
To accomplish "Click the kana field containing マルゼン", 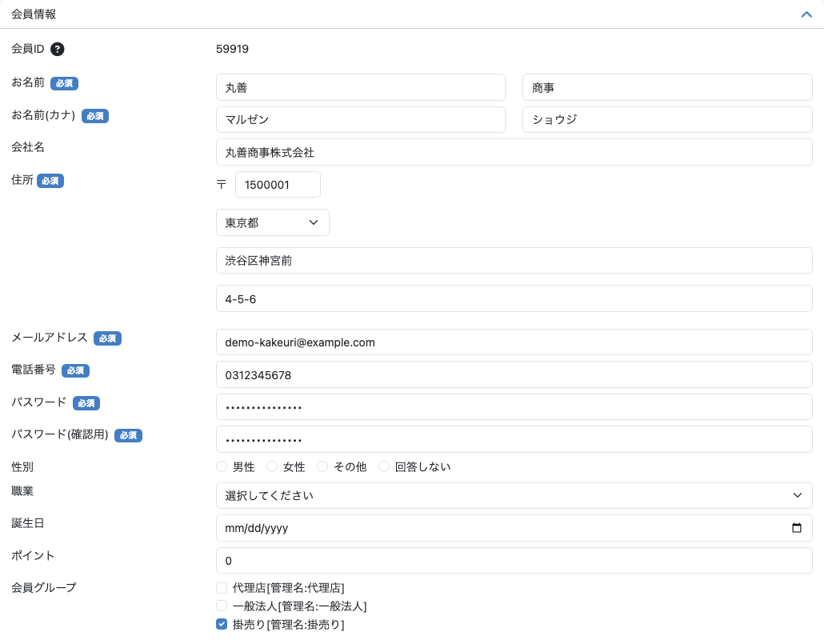I will (361, 120).
